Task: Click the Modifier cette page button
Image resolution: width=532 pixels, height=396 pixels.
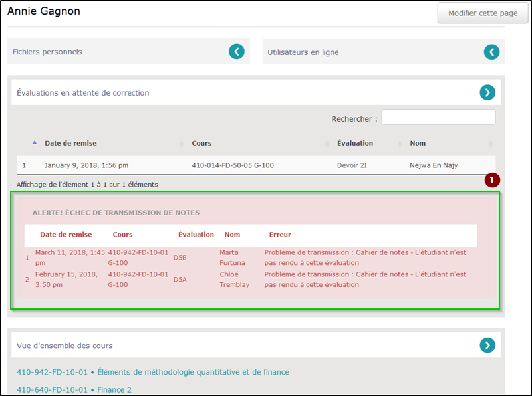Action: tap(482, 13)
